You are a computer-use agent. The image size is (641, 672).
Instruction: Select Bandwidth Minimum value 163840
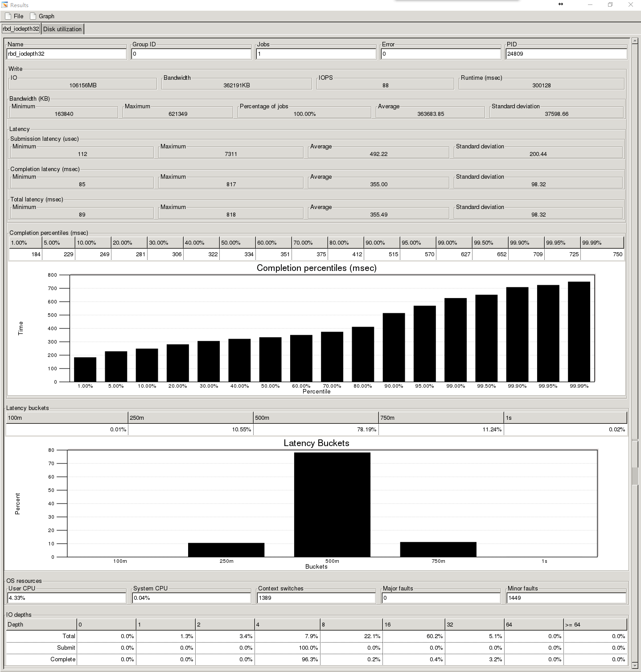[64, 114]
